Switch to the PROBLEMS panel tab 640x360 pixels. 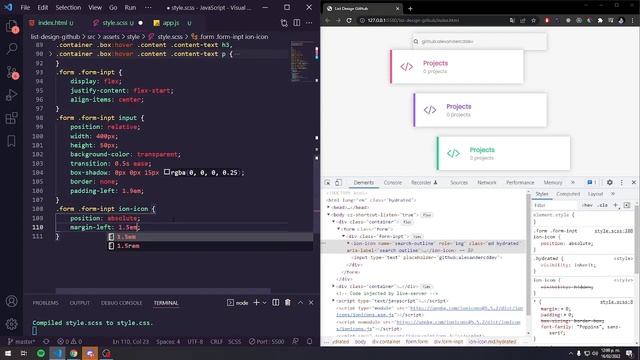click(x=45, y=303)
